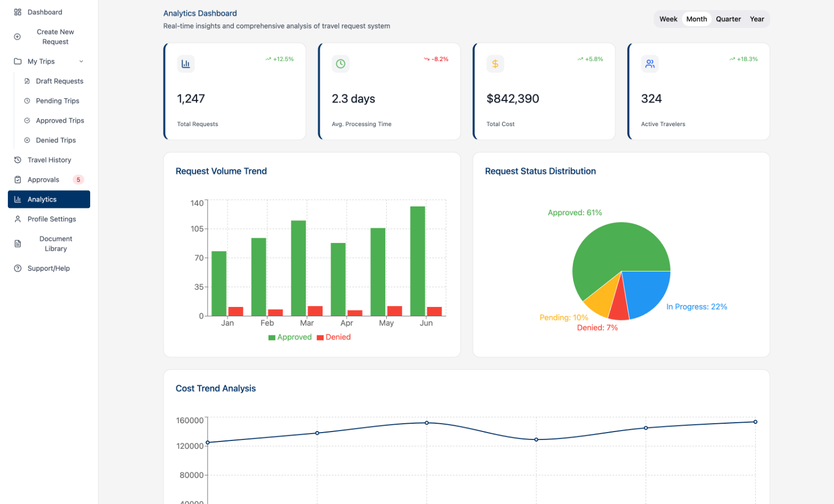Image resolution: width=834 pixels, height=504 pixels.
Task: Collapse the My Trips chevron
Action: [x=81, y=62]
